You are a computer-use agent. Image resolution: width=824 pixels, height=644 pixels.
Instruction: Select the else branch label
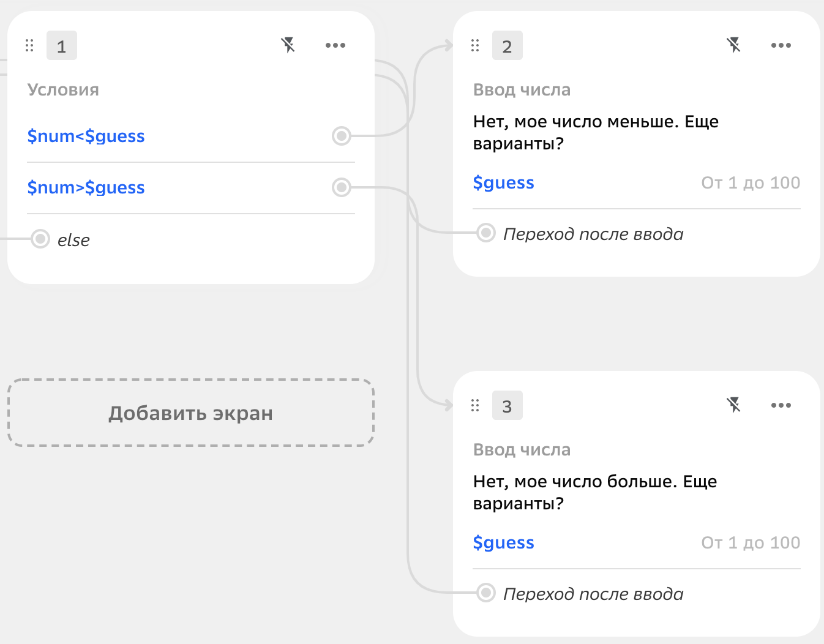[73, 240]
